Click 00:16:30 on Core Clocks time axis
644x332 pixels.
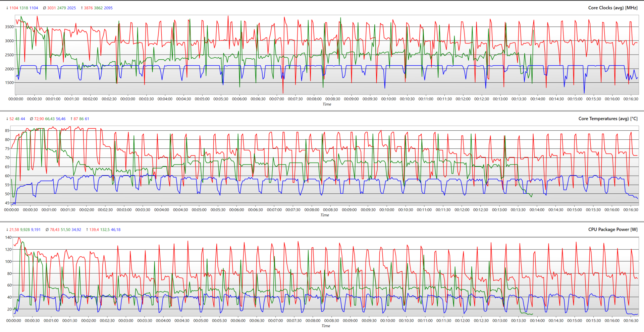[x=631, y=99]
